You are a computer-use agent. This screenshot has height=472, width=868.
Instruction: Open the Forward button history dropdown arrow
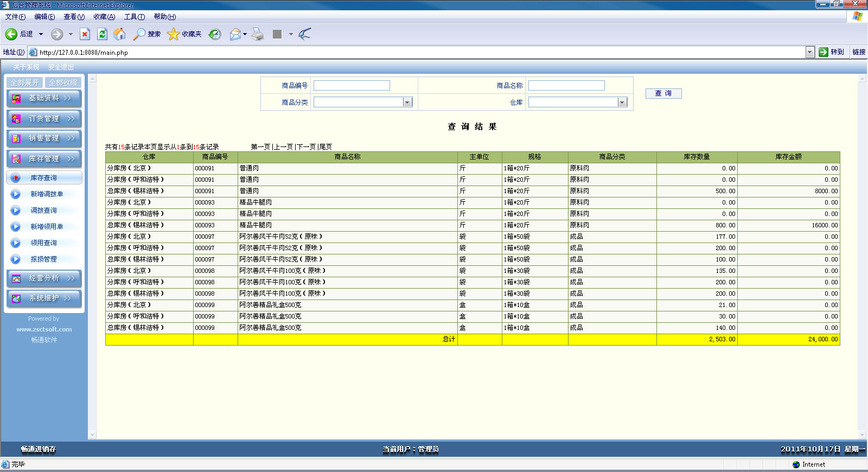point(71,34)
